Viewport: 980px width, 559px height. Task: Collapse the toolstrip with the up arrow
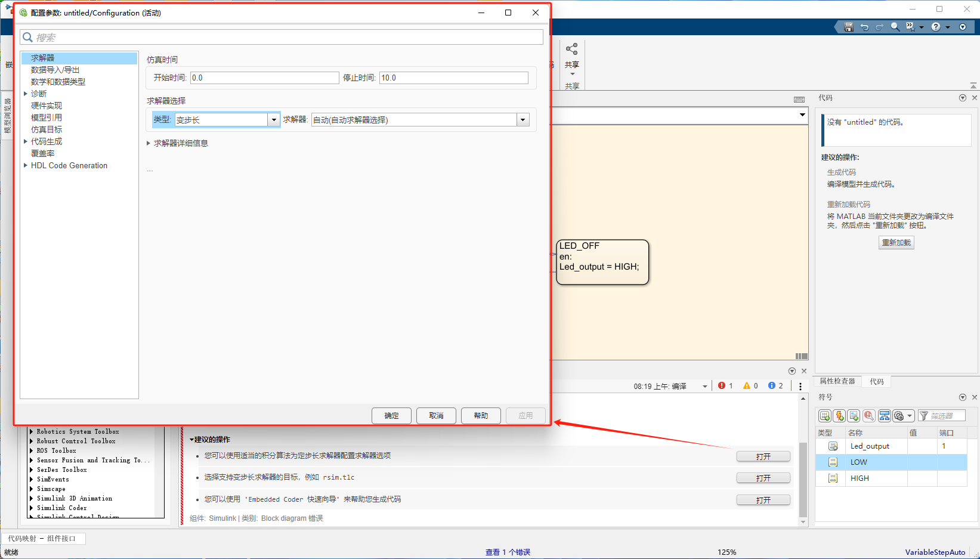(x=973, y=85)
